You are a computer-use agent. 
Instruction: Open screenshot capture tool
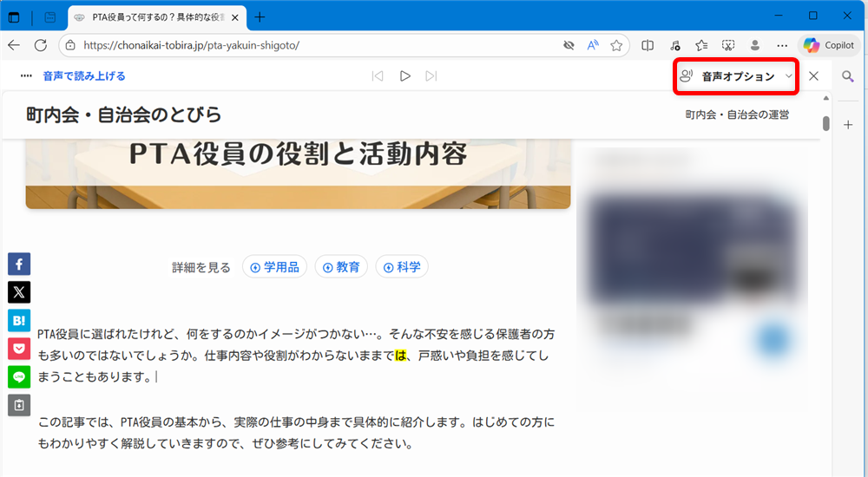pyautogui.click(x=728, y=45)
